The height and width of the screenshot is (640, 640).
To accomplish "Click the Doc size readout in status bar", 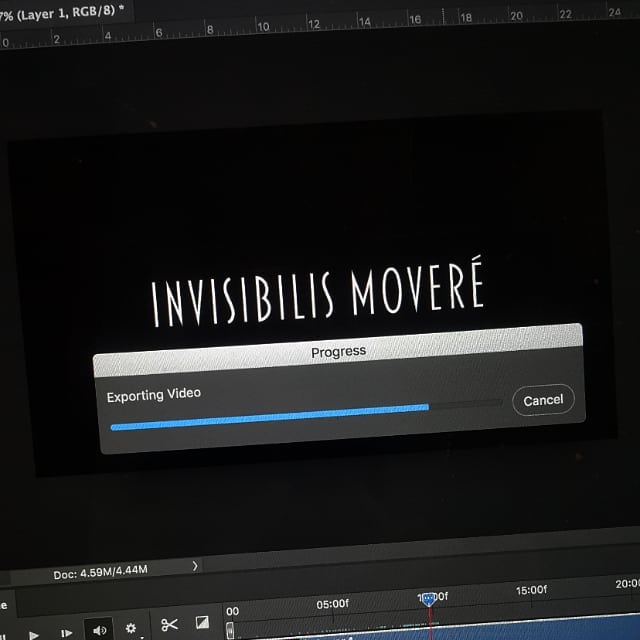I will click(101, 571).
